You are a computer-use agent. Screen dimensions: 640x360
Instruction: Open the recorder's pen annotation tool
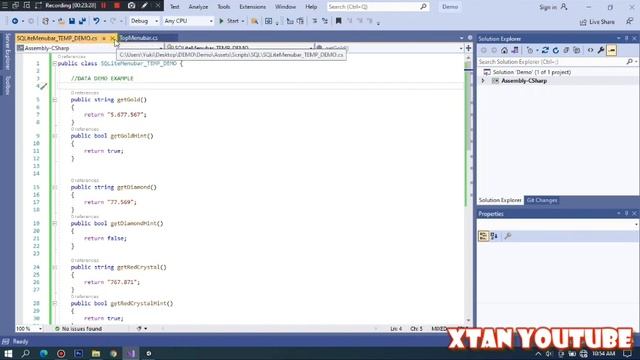pyautogui.click(x=144, y=6)
